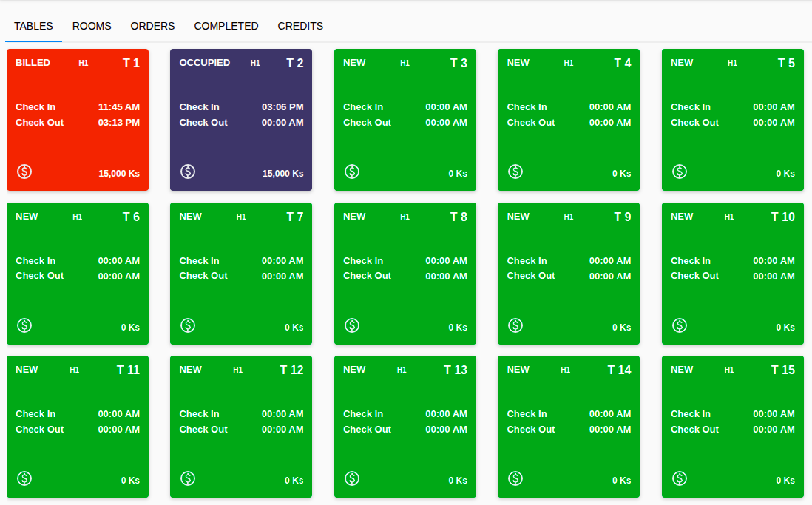Image resolution: width=812 pixels, height=505 pixels.
Task: Open the ORDERS tab
Action: click(x=152, y=26)
